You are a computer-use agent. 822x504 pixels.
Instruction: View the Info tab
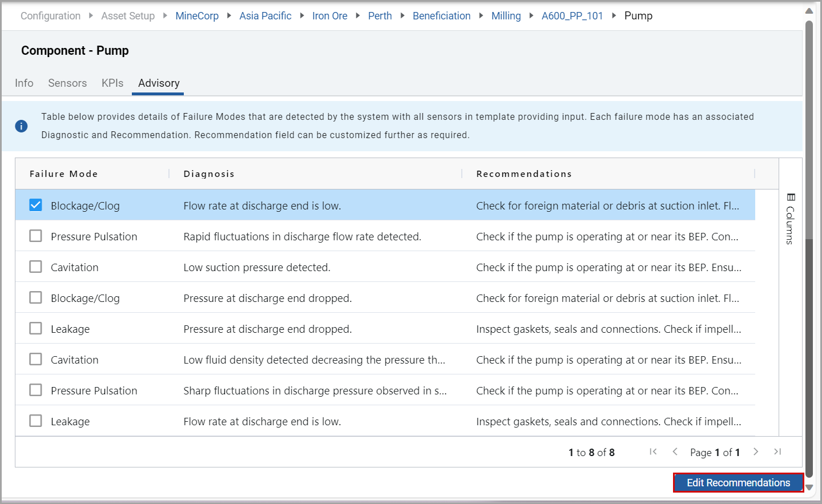point(24,83)
